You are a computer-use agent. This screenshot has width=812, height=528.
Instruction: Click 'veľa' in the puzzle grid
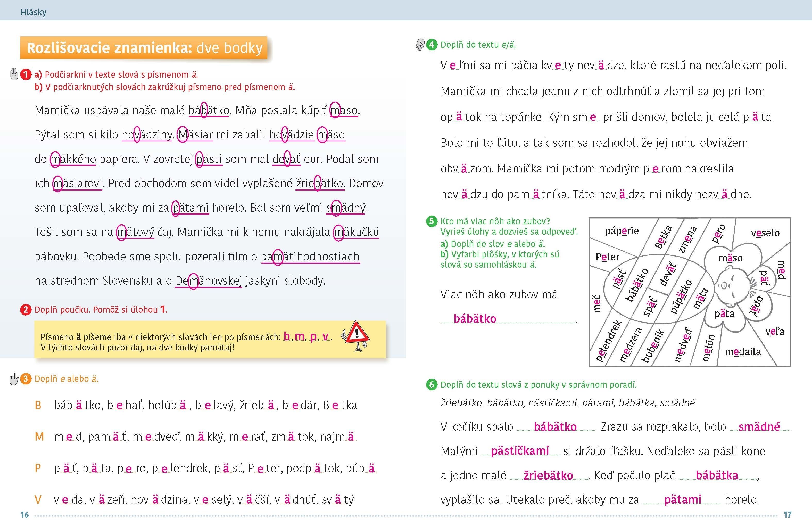click(x=775, y=331)
